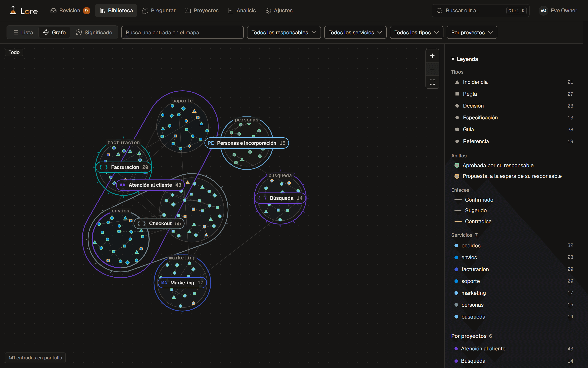
Task: Click the map entry search field
Action: pyautogui.click(x=183, y=32)
